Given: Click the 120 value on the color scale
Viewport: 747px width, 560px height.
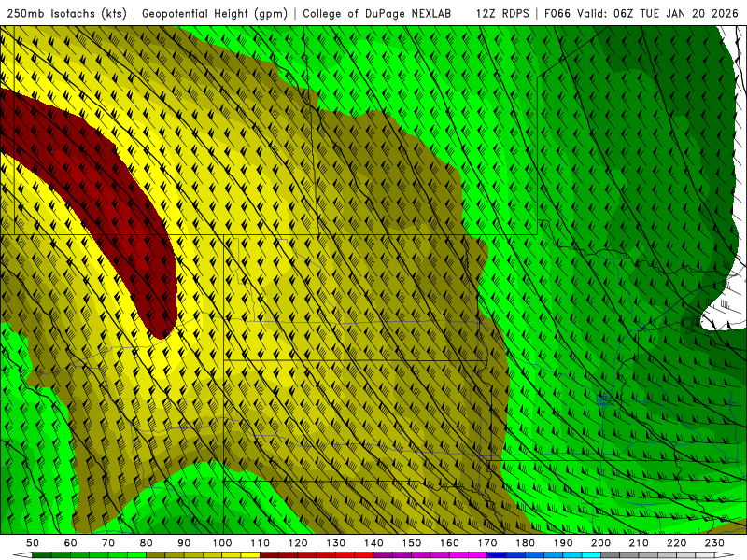Looking at the screenshot, I should [298, 543].
